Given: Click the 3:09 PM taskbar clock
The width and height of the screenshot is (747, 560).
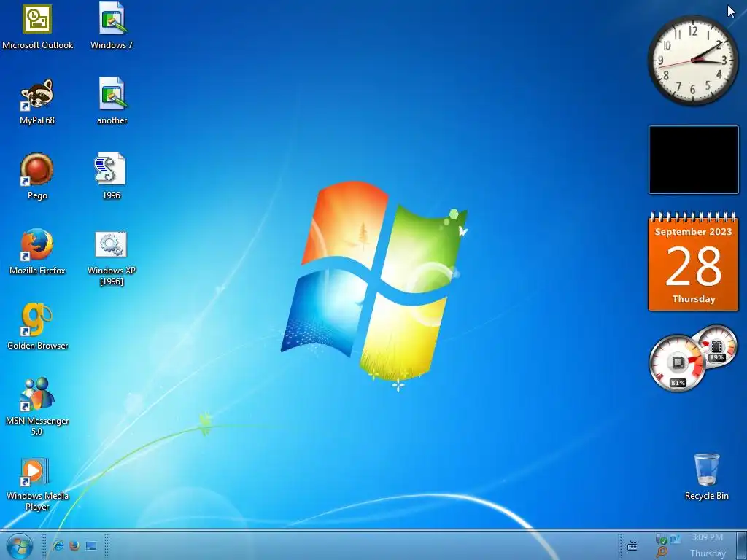Looking at the screenshot, I should coord(708,537).
